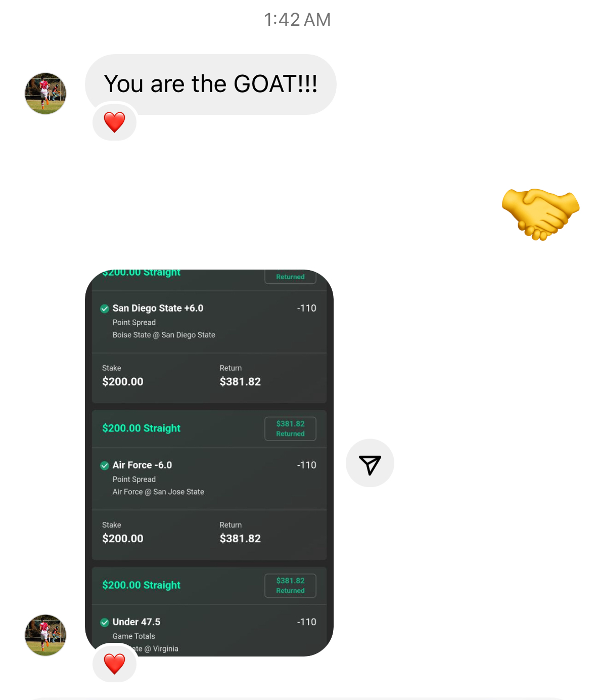Tap the 1:42 AM timestamp
The image size is (596, 700).
(x=297, y=20)
